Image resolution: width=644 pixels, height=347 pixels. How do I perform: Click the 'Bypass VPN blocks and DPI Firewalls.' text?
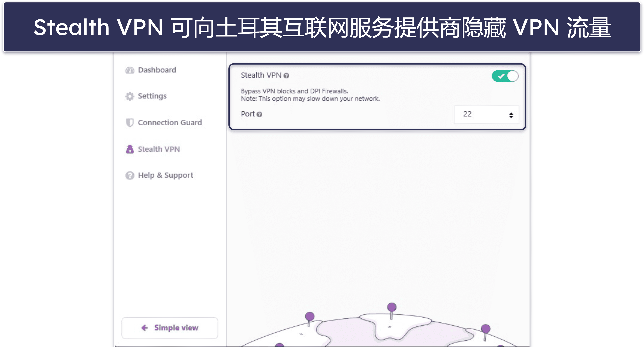click(x=294, y=91)
